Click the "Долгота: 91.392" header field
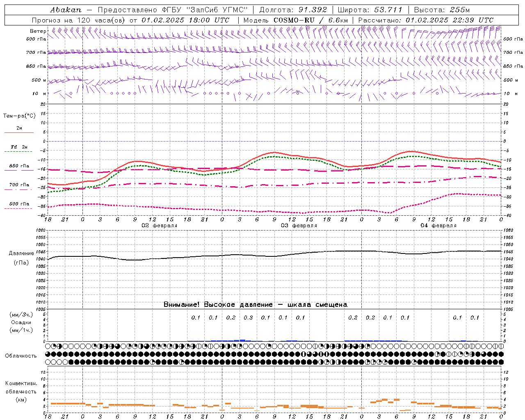Image resolution: width=525 pixels, height=420 pixels. click(293, 9)
